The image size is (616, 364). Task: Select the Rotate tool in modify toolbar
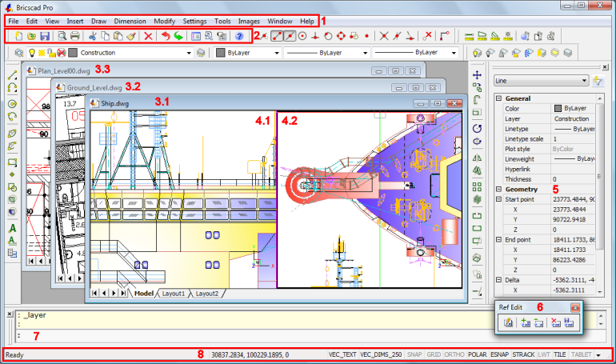tap(477, 129)
